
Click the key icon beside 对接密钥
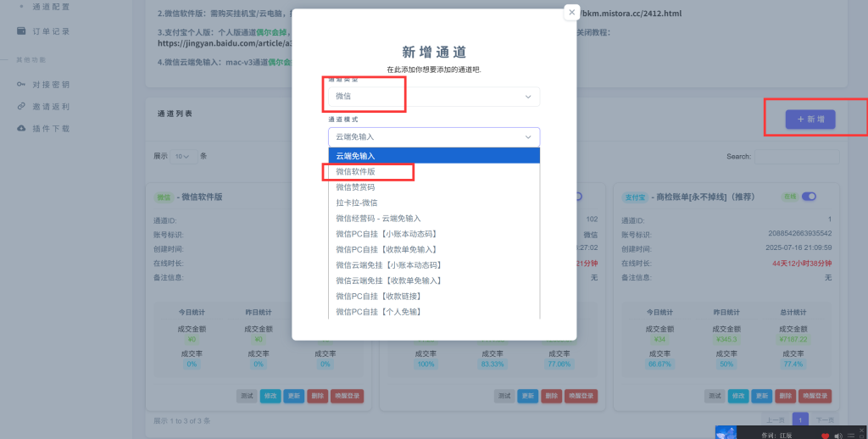pos(21,84)
